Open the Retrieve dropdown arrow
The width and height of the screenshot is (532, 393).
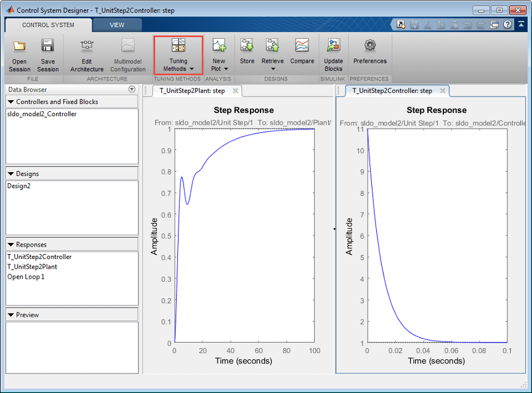pos(273,69)
